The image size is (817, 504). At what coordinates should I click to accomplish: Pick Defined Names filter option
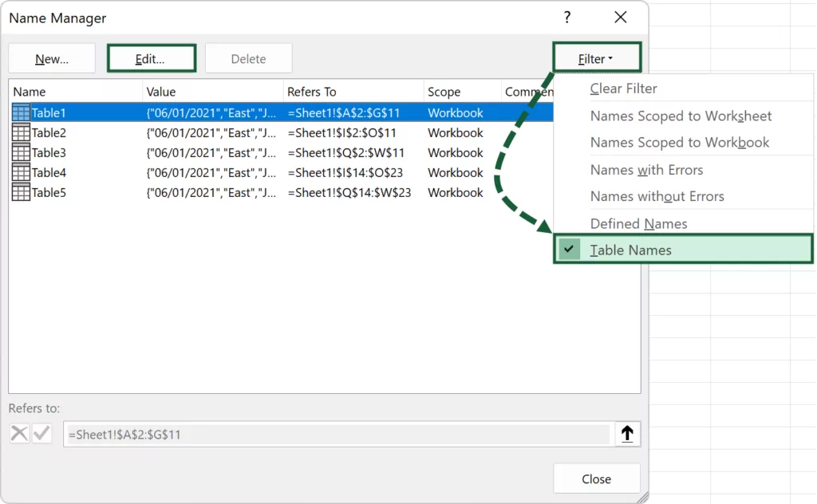(x=638, y=224)
